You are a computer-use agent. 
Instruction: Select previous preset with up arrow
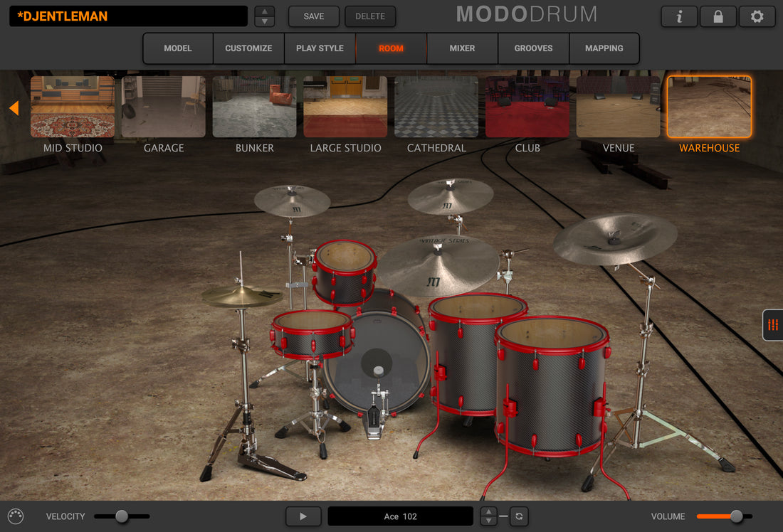pos(265,11)
